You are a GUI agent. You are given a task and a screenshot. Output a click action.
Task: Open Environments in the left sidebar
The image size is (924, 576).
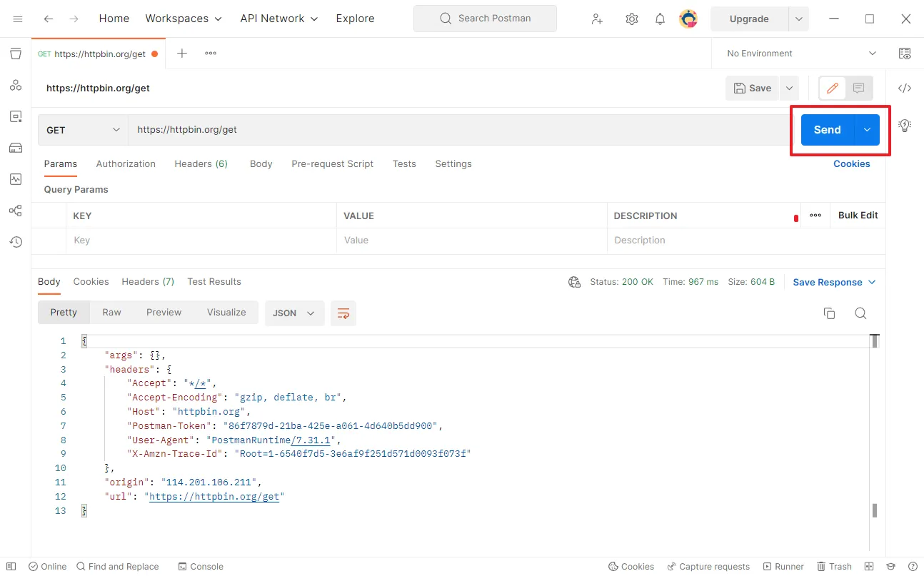[x=16, y=116]
